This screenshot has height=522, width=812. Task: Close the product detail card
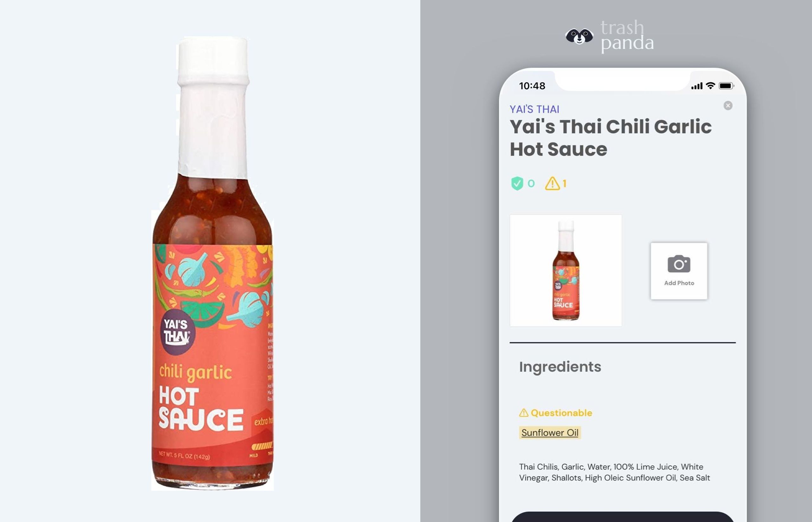tap(728, 106)
